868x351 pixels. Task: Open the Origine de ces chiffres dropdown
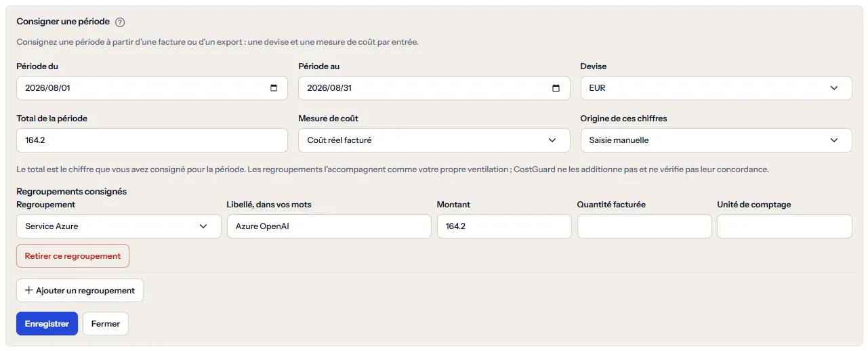(x=716, y=140)
